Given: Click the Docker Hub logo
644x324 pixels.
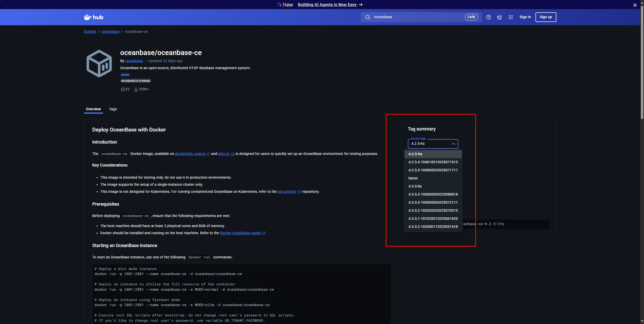Looking at the screenshot, I should point(94,17).
